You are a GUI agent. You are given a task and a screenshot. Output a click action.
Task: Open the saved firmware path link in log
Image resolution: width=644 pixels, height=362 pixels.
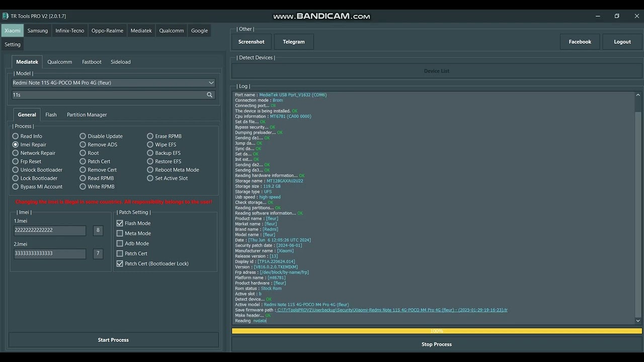392,310
